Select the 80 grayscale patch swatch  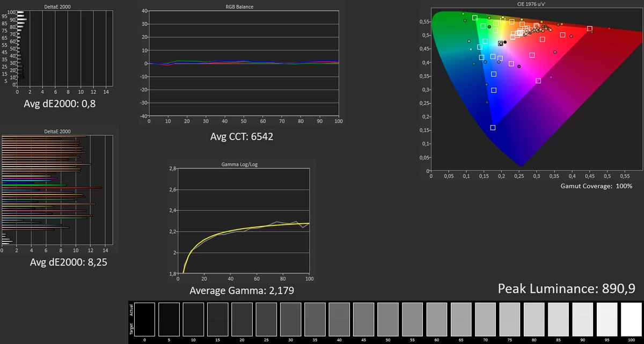tap(534, 319)
